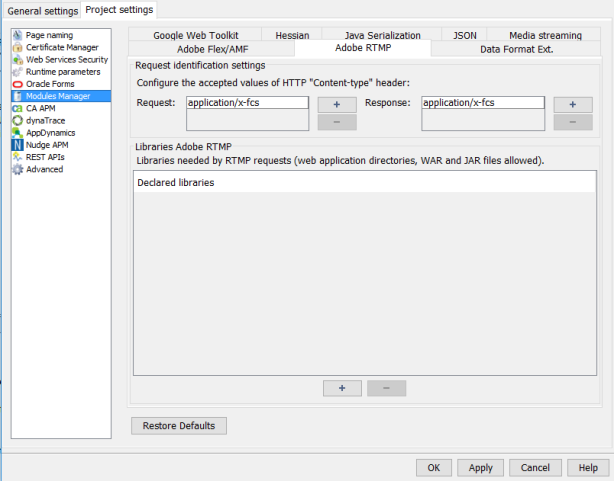Click the Cancel button
The width and height of the screenshot is (614, 481).
point(535,468)
